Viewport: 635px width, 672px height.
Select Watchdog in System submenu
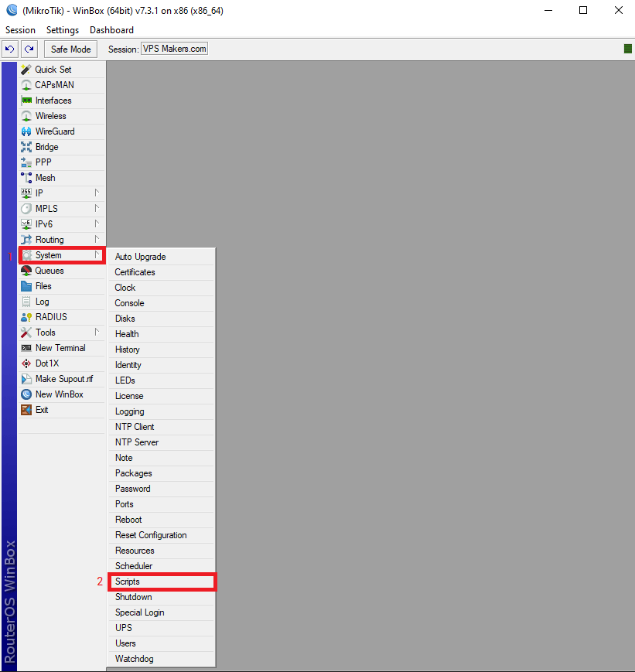(161, 659)
